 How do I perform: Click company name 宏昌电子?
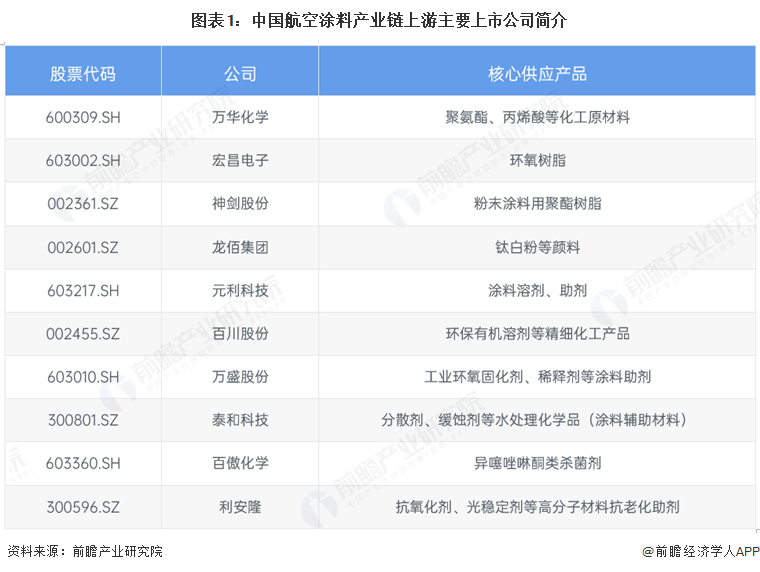(x=240, y=160)
